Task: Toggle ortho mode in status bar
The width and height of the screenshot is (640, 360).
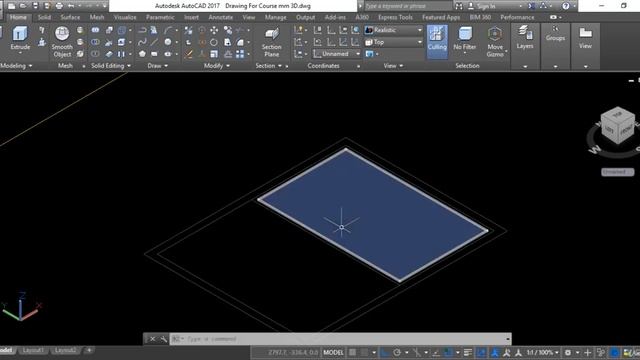Action: tap(384, 352)
